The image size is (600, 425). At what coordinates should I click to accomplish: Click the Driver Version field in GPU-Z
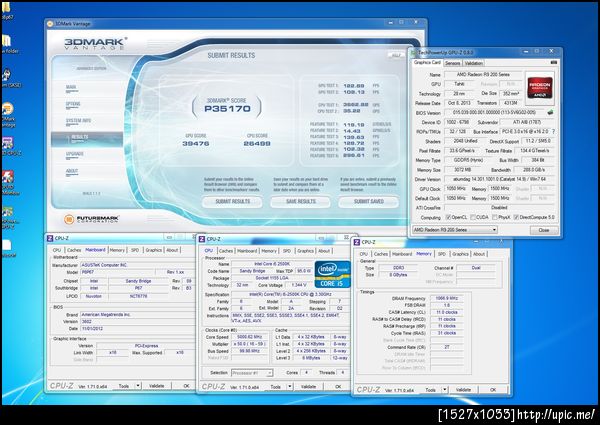pyautogui.click(x=499, y=179)
